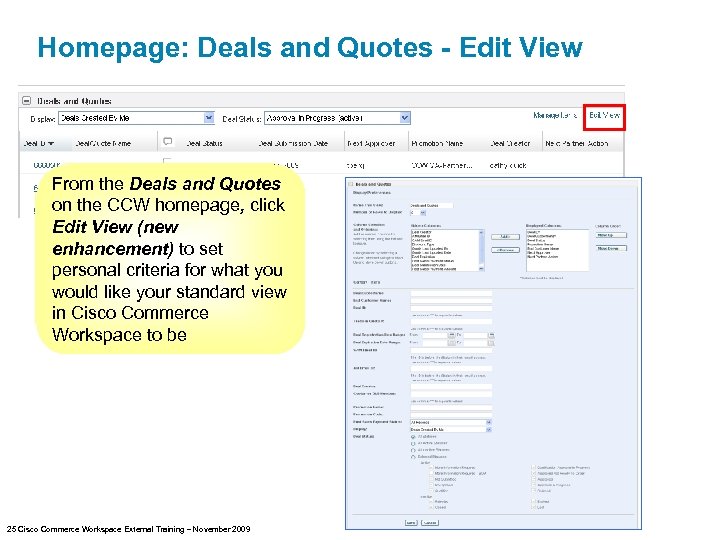Image resolution: width=720 pixels, height=540 pixels.
Task: Click the hidden columns list scrollbar
Action: 481,250
